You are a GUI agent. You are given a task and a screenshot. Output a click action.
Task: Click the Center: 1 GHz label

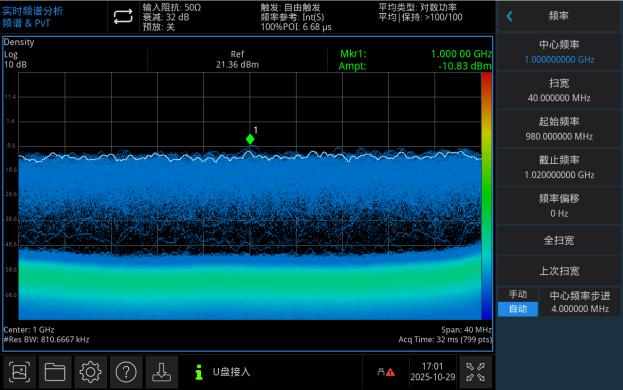[x=29, y=330]
